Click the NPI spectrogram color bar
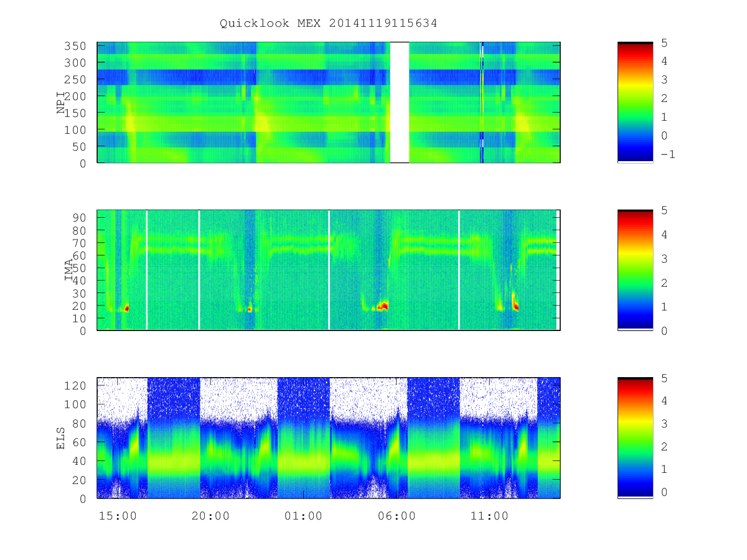747x560 pixels. pos(635,102)
